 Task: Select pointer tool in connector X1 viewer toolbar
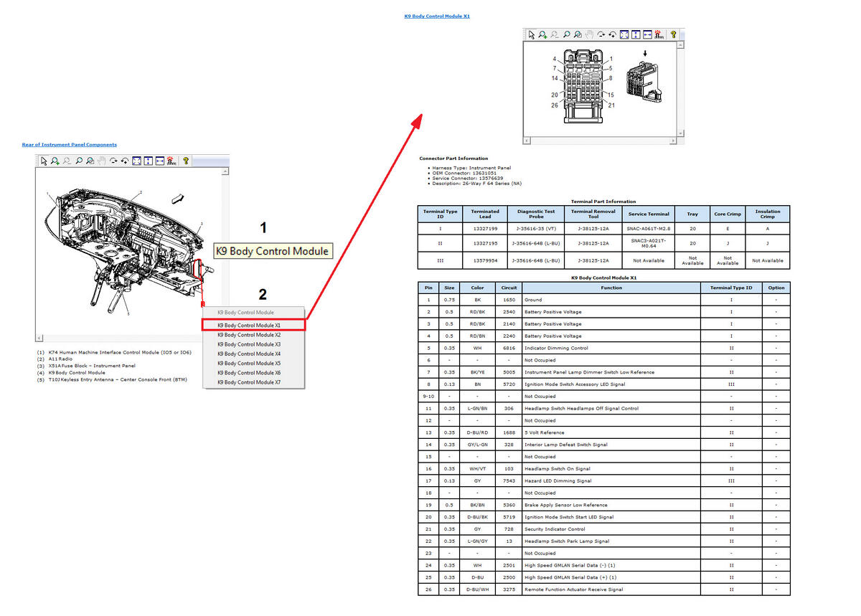pyautogui.click(x=532, y=34)
